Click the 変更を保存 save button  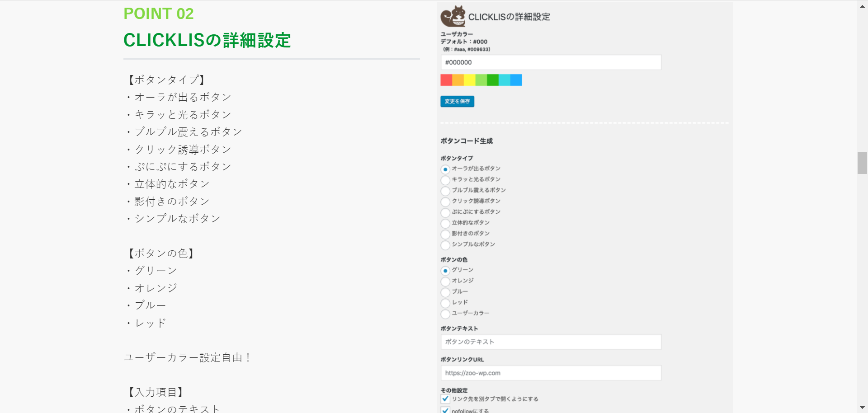(458, 102)
